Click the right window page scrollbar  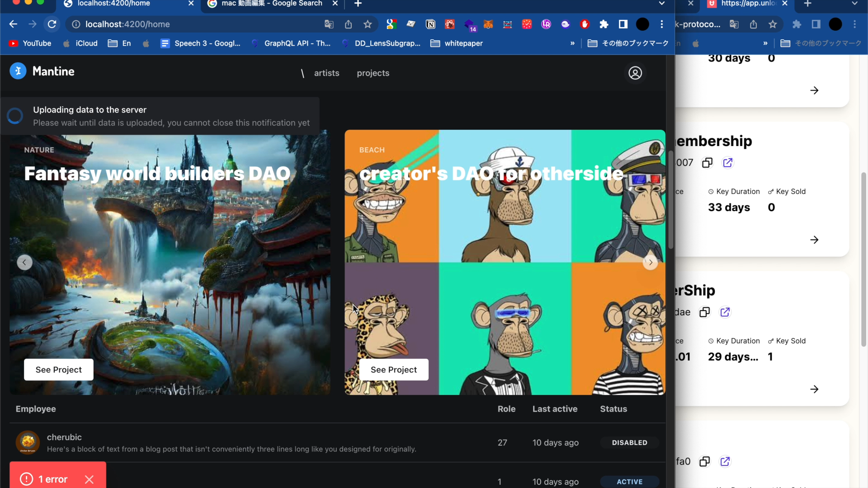pos(863,259)
